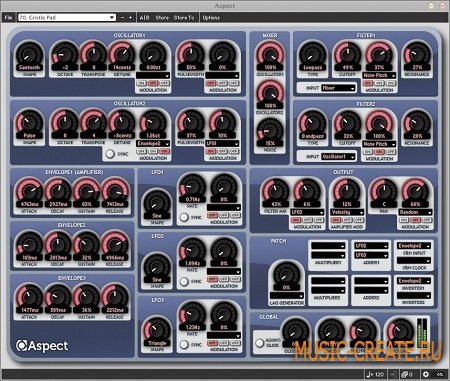Open Output filter mix LFO3 dropdown

point(307,212)
